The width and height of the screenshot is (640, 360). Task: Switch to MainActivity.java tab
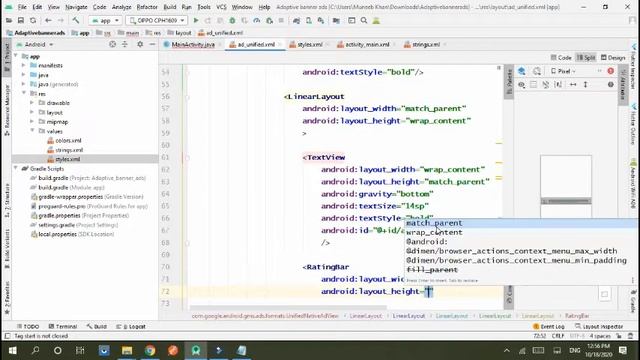[x=192, y=44]
